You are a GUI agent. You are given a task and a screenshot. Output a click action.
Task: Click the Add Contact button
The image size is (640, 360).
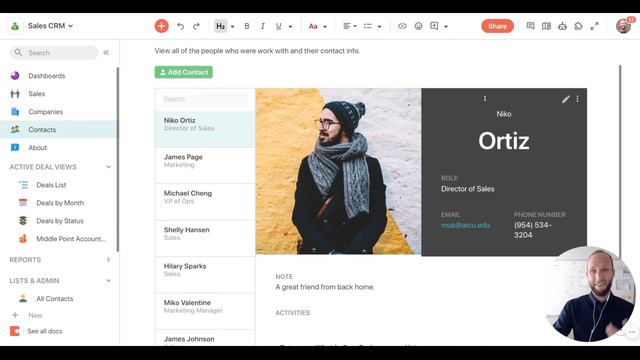(x=184, y=72)
